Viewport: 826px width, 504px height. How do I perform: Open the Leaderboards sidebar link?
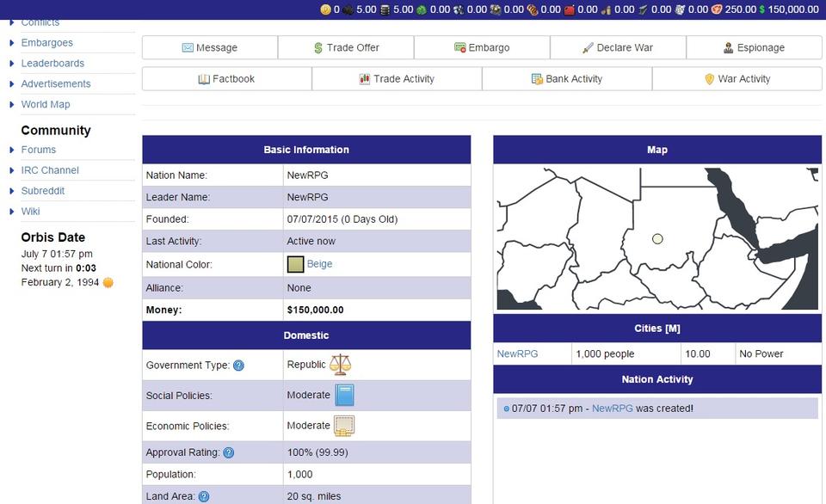52,63
